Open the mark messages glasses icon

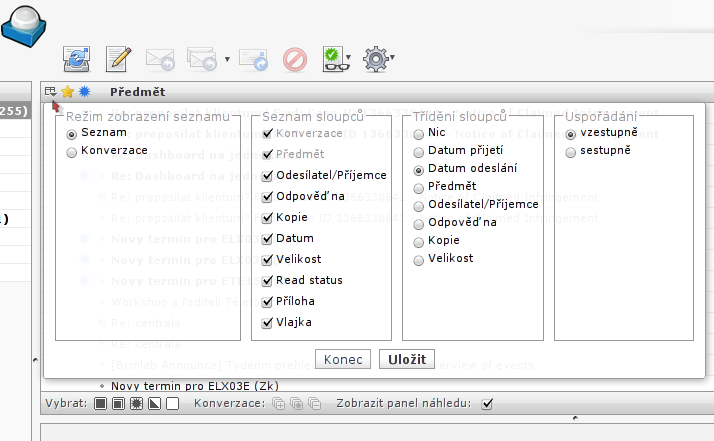point(336,59)
